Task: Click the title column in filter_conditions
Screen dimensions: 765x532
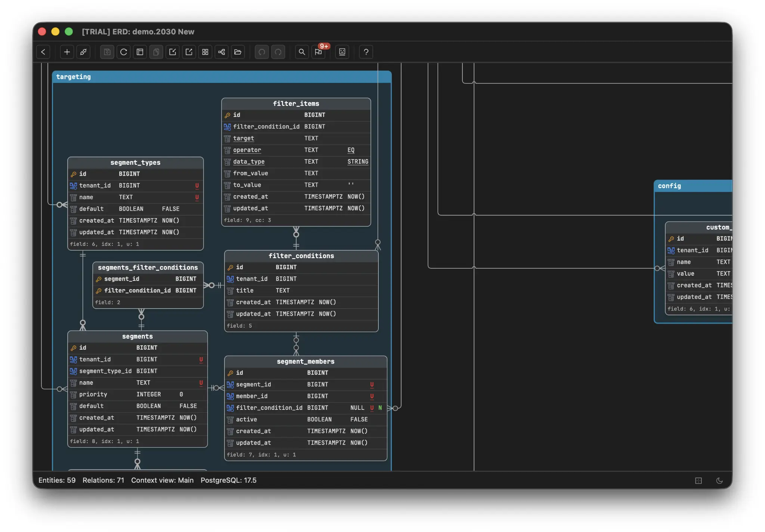Action: [x=301, y=291]
